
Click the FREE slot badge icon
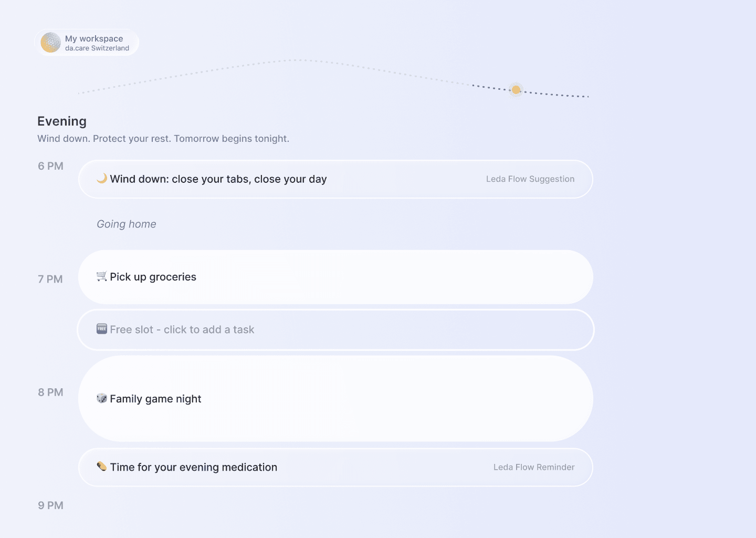(x=102, y=329)
